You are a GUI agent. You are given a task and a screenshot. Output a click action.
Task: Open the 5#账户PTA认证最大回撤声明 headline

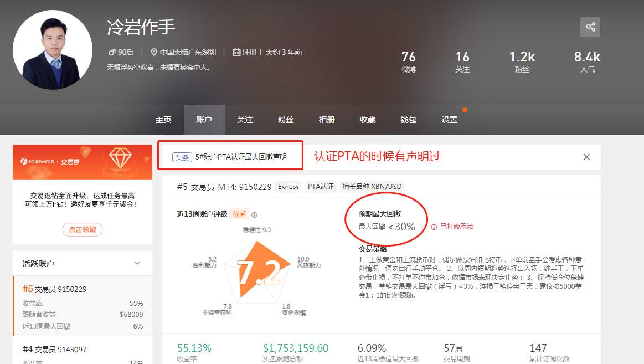click(x=241, y=157)
